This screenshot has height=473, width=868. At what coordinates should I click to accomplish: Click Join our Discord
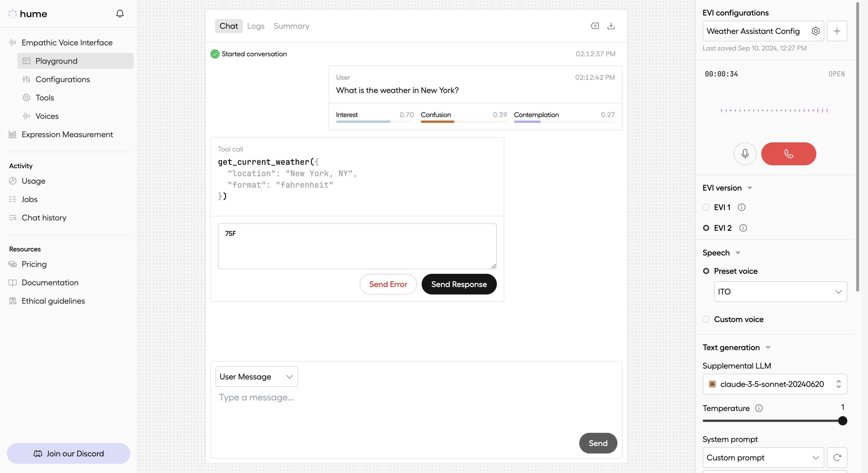coord(68,453)
